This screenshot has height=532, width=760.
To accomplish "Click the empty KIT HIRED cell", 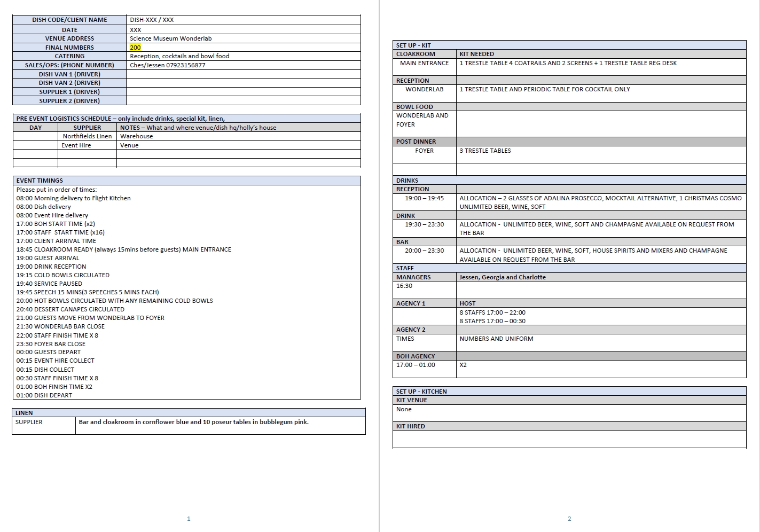I will tap(569, 439).
